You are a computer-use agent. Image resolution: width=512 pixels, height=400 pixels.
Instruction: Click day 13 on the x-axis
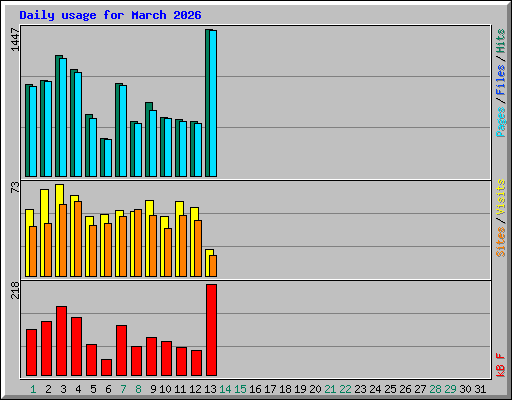(210, 389)
